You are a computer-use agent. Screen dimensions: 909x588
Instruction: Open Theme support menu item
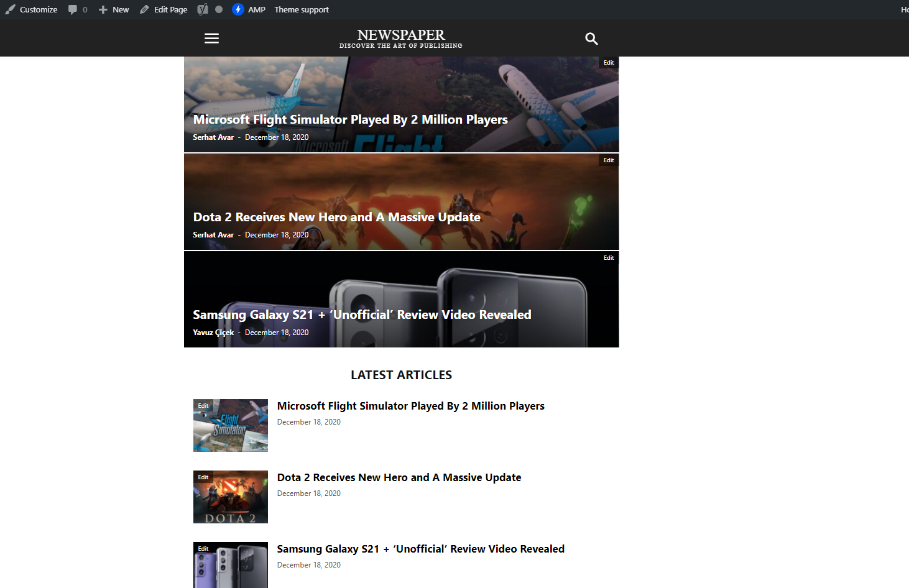[x=302, y=9]
